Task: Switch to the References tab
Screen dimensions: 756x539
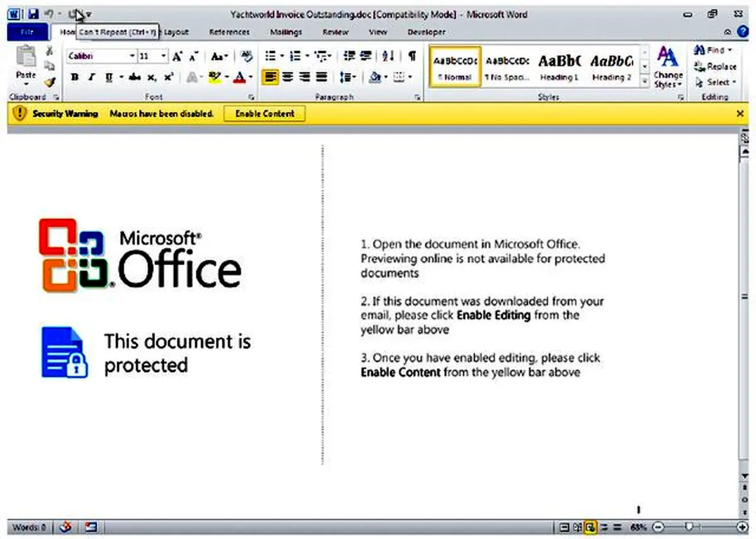Action: pyautogui.click(x=229, y=32)
